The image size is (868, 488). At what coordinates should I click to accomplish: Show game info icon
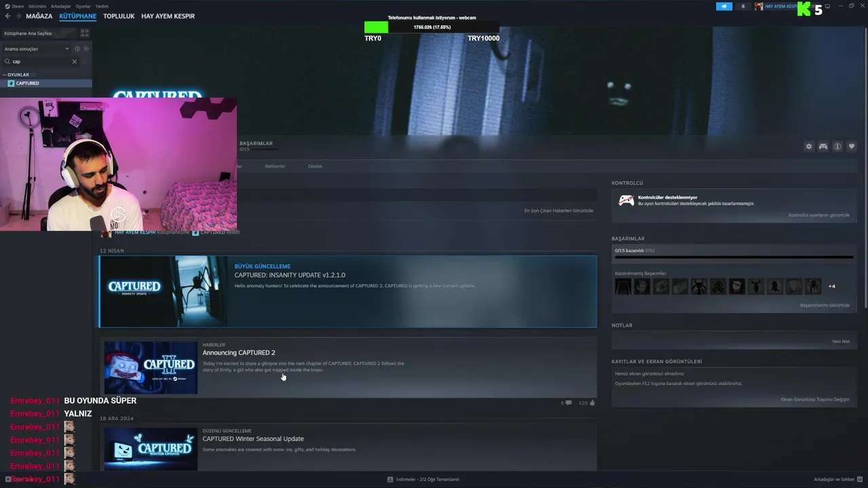coord(837,146)
